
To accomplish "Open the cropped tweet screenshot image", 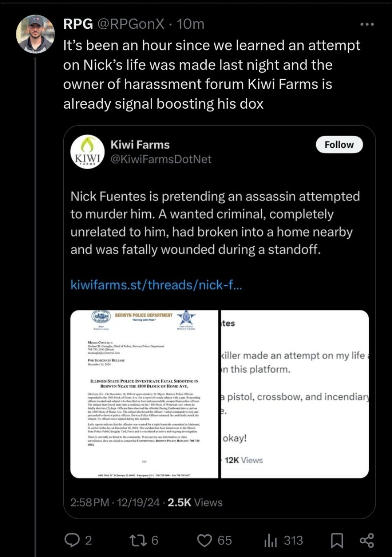I will click(294, 394).
